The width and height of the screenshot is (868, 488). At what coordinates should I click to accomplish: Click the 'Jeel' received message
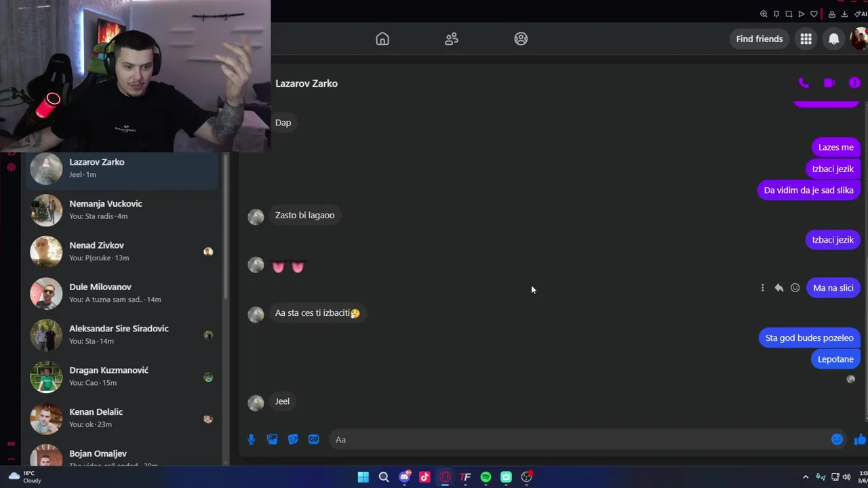pyautogui.click(x=282, y=401)
